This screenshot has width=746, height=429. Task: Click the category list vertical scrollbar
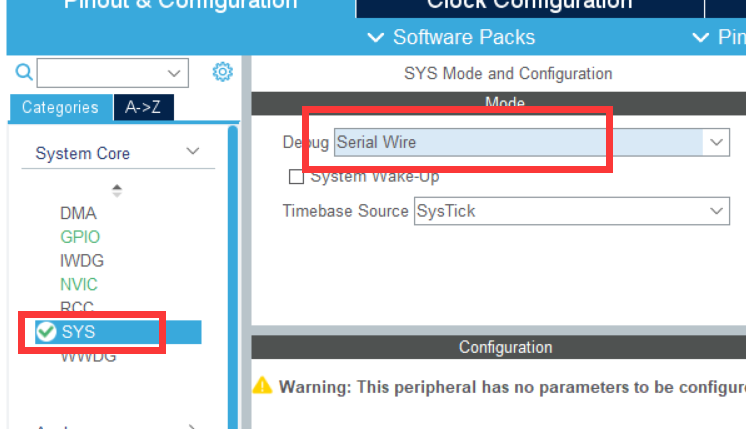pyautogui.click(x=233, y=277)
